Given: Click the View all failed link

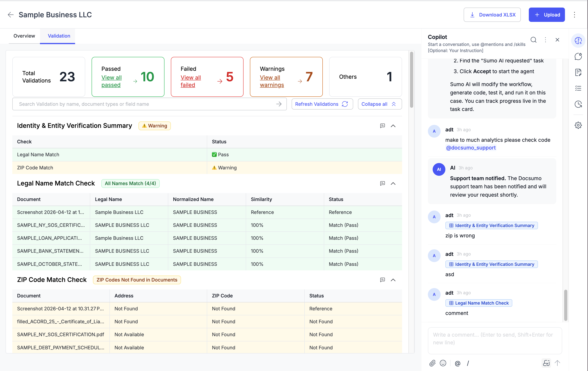Looking at the screenshot, I should [191, 81].
